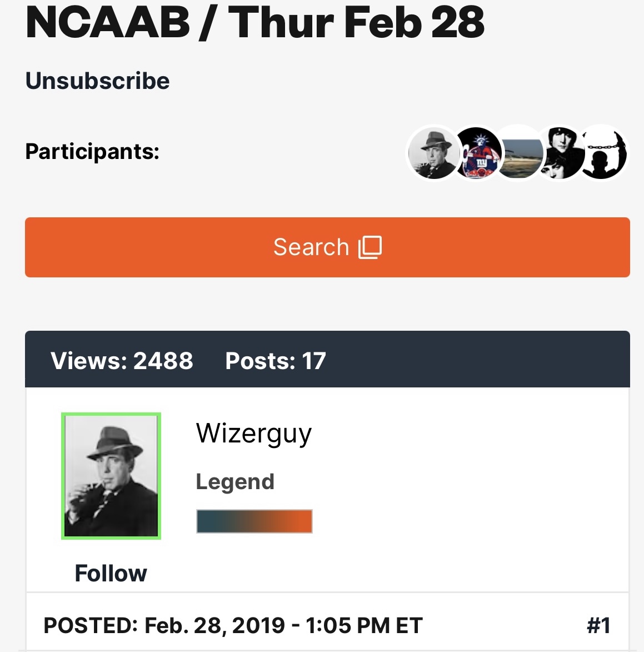Click the Legend rank label

click(x=235, y=481)
